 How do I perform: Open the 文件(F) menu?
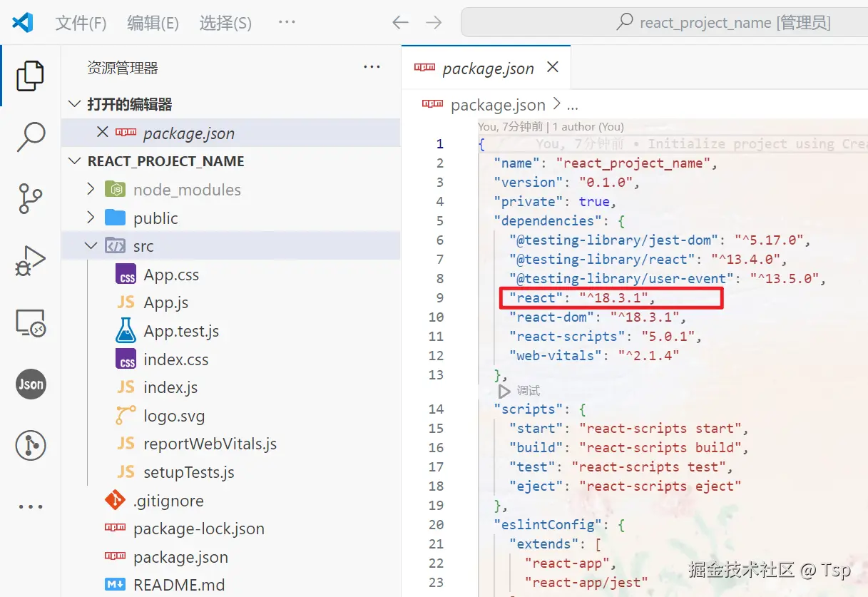pyautogui.click(x=81, y=23)
